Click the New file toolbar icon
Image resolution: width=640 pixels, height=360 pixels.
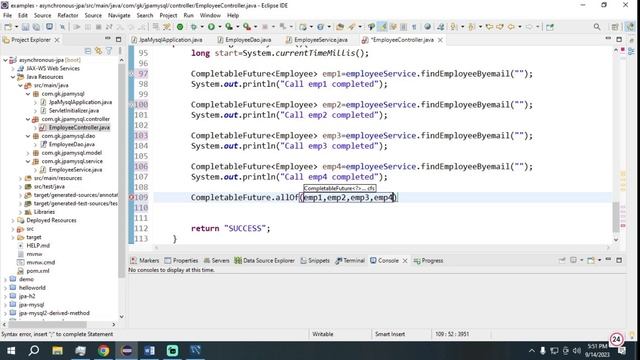[x=8, y=27]
